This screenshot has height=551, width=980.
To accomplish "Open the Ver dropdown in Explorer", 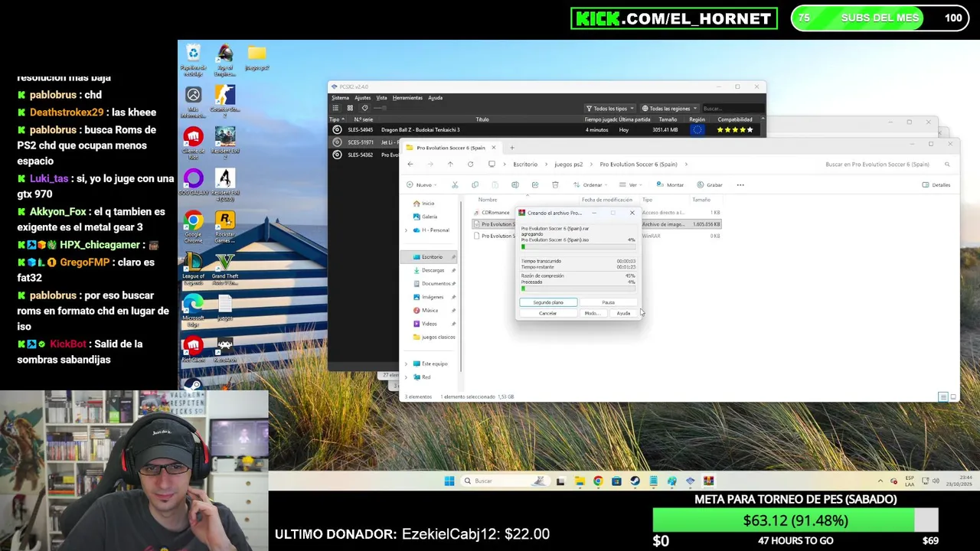I will (x=629, y=184).
